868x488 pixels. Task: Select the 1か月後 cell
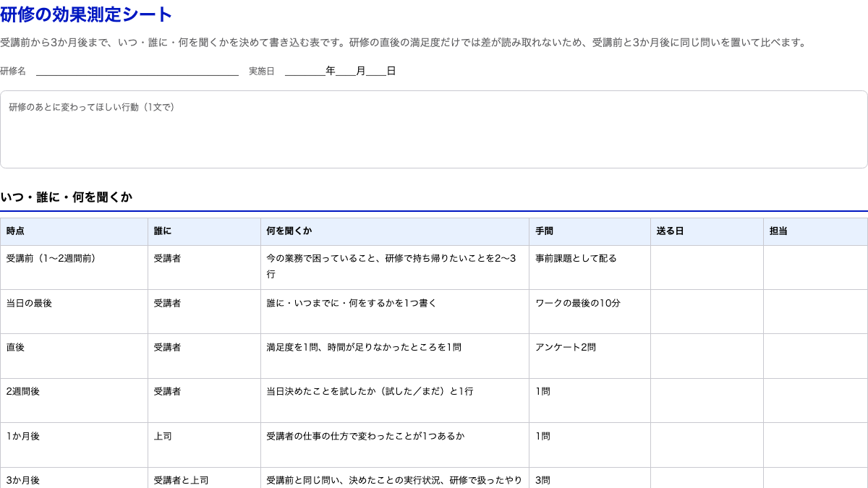pos(75,445)
